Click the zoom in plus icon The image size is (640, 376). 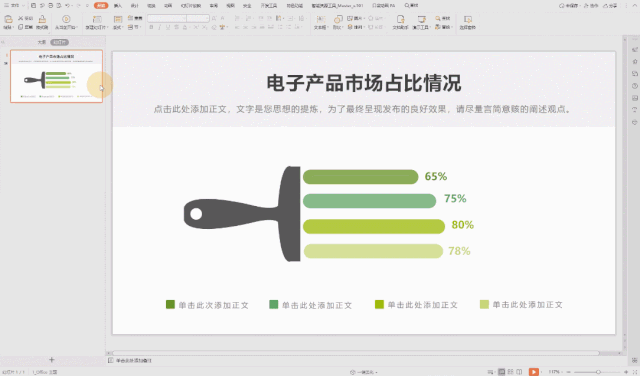pyautogui.click(x=626, y=372)
